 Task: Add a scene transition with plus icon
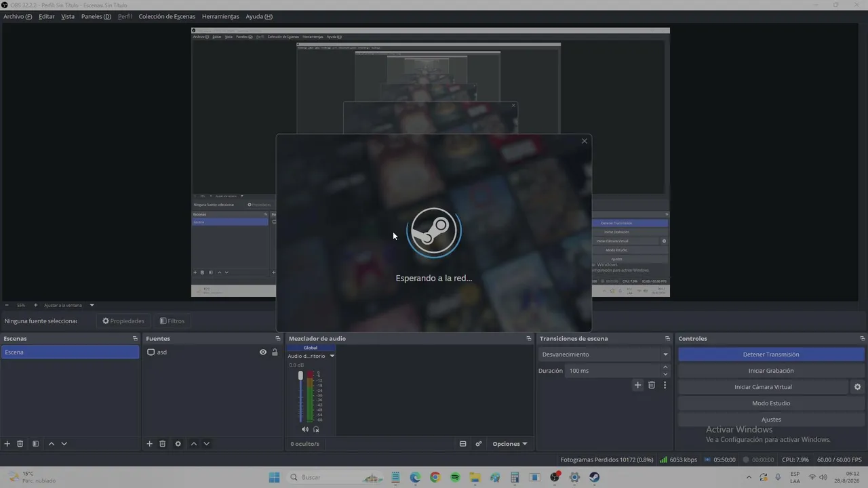pos(637,385)
